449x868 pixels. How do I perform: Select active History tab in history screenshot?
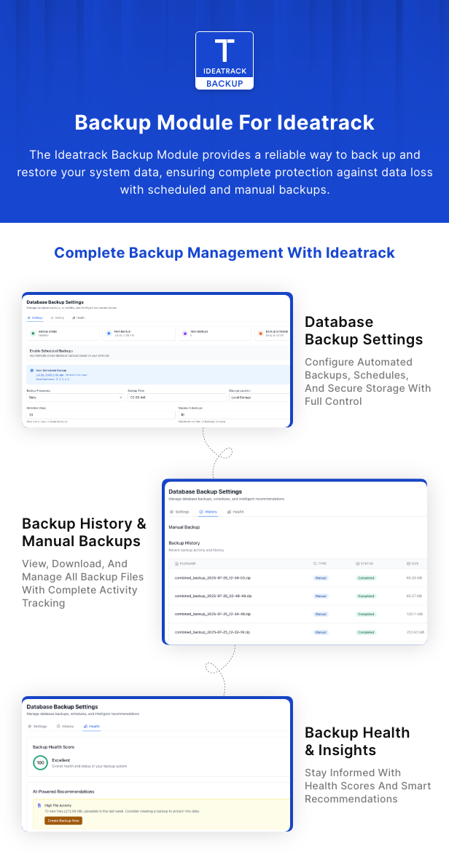coord(208,511)
